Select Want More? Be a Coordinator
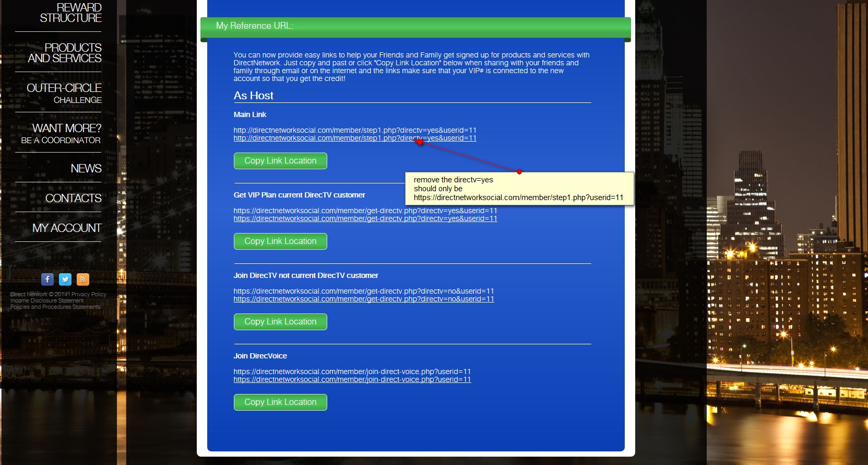The width and height of the screenshot is (868, 465). click(x=61, y=133)
